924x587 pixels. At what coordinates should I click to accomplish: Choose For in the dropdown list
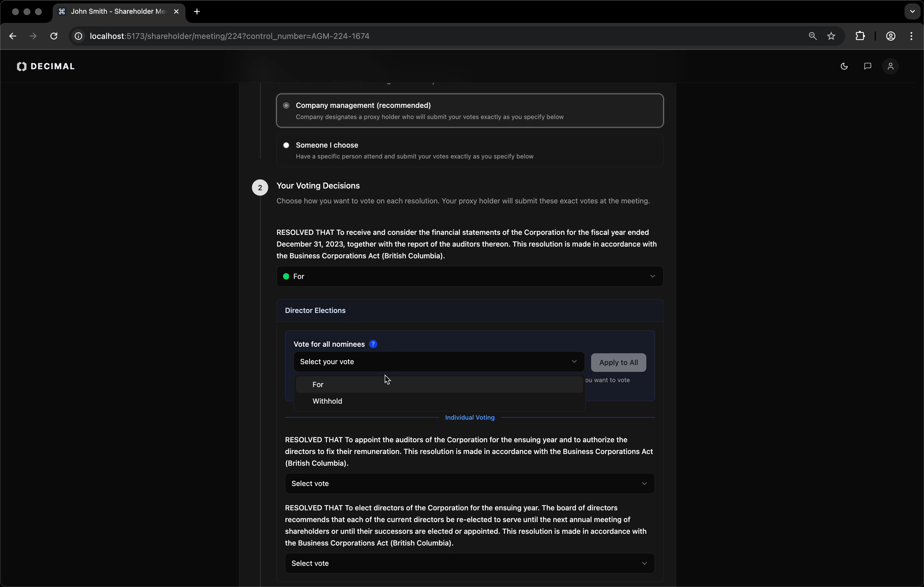coord(318,384)
